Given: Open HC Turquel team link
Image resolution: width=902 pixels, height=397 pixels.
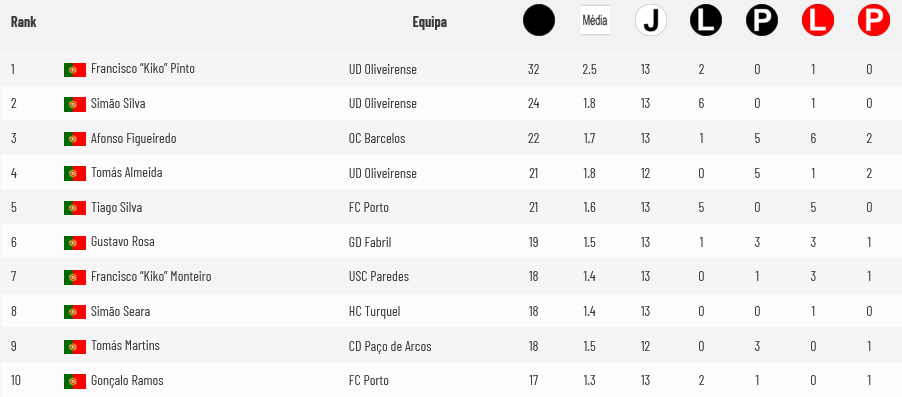Looking at the screenshot, I should click(374, 312).
